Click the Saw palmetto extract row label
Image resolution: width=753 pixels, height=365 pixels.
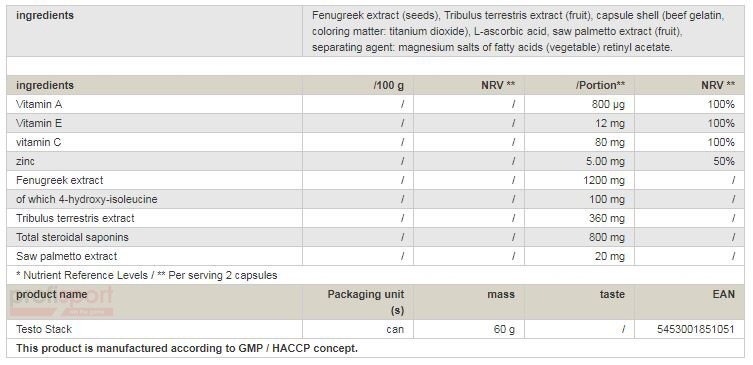[66, 256]
